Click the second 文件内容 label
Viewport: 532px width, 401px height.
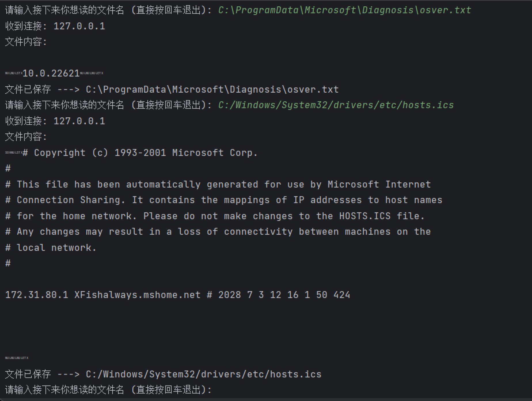tap(26, 137)
